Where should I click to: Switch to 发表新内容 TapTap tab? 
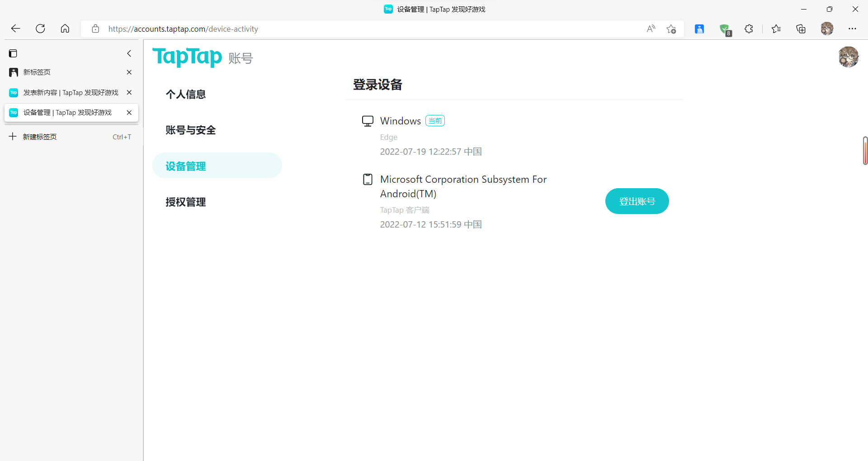(x=71, y=92)
